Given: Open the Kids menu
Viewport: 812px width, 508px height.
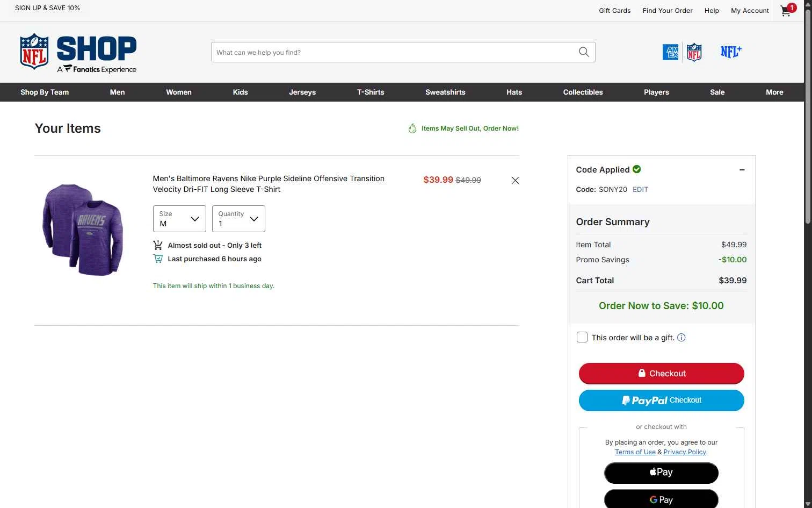Looking at the screenshot, I should click(241, 92).
